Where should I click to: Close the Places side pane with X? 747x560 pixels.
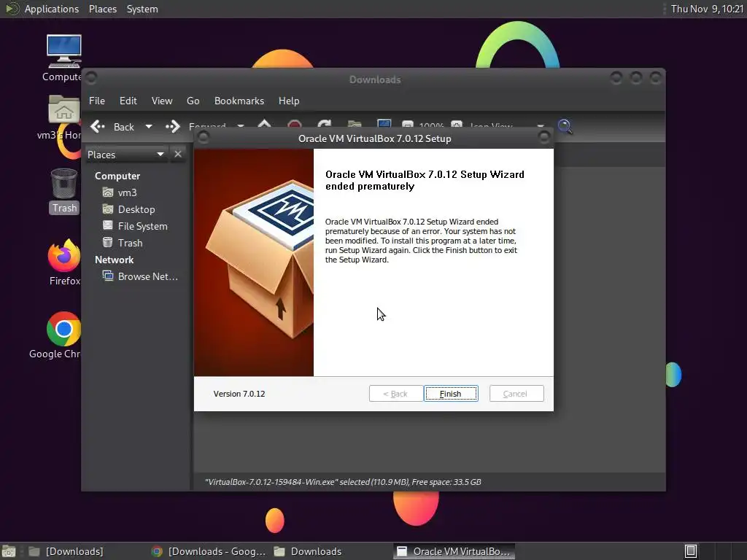point(178,154)
